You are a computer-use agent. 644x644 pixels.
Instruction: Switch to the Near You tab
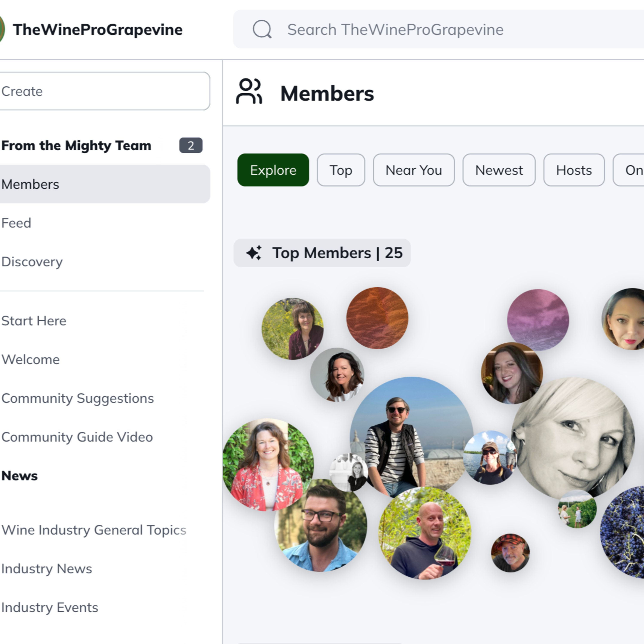coord(413,170)
